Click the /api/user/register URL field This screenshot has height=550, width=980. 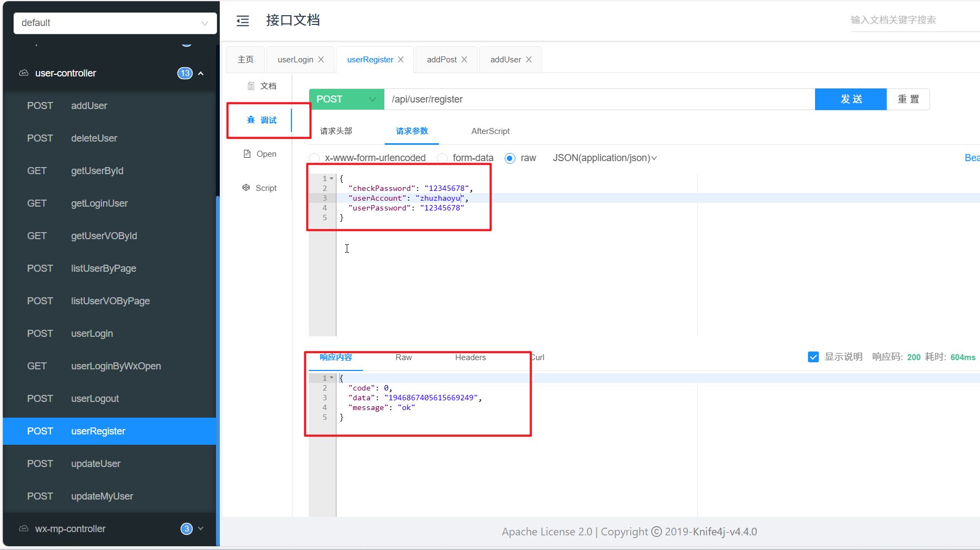[x=597, y=99]
